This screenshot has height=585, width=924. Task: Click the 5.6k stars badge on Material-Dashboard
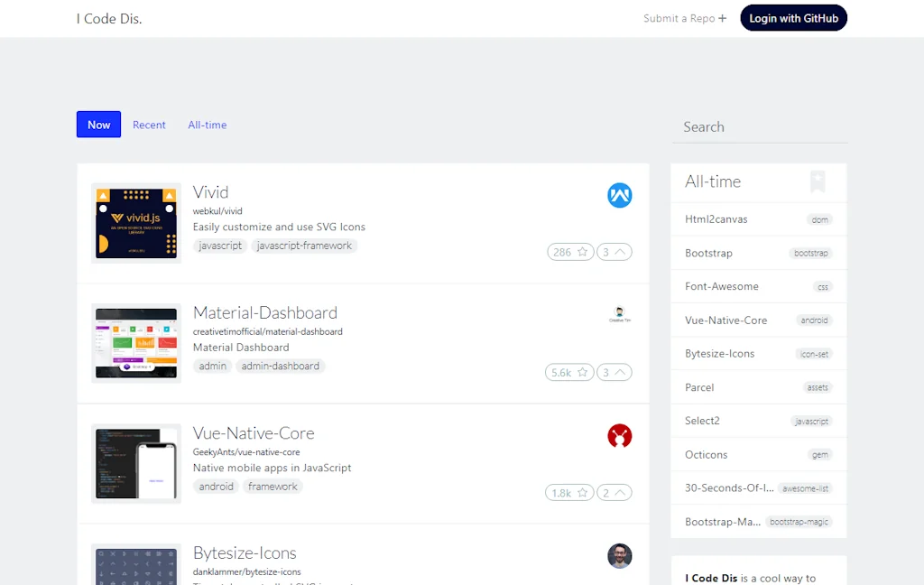tap(569, 372)
